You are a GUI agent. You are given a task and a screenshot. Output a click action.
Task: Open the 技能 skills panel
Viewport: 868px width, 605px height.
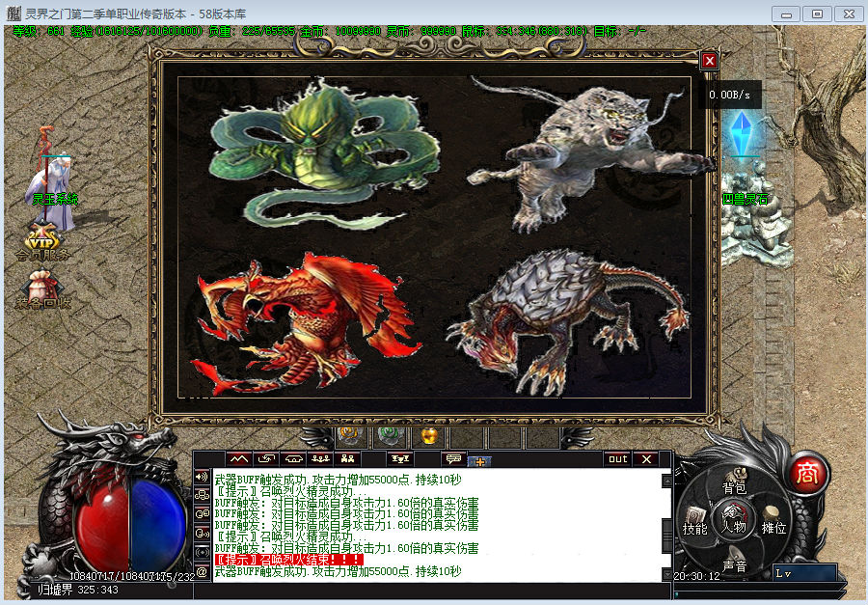point(694,522)
